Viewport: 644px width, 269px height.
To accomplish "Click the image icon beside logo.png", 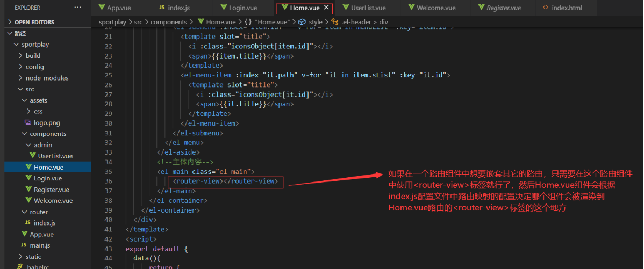I will (x=27, y=122).
